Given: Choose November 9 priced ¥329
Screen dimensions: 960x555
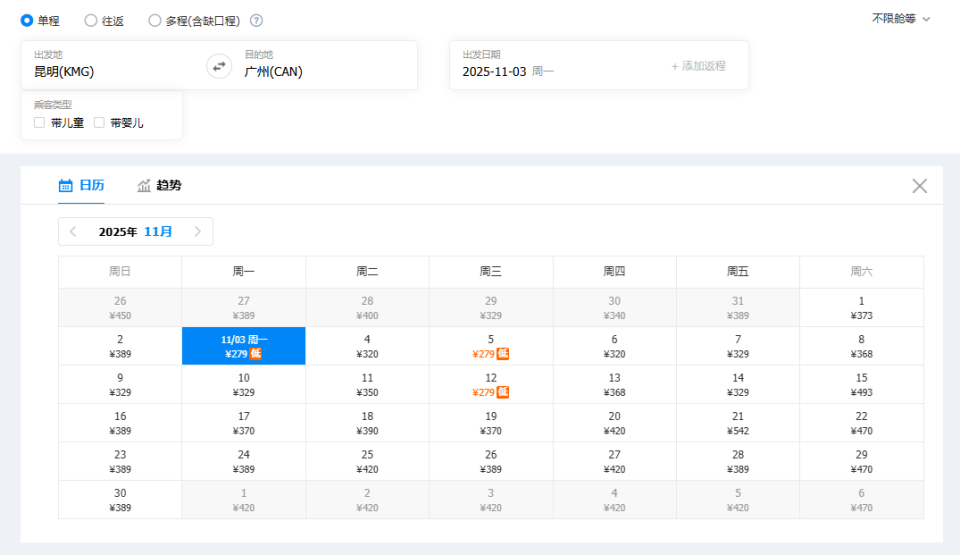Looking at the screenshot, I should coord(120,385).
